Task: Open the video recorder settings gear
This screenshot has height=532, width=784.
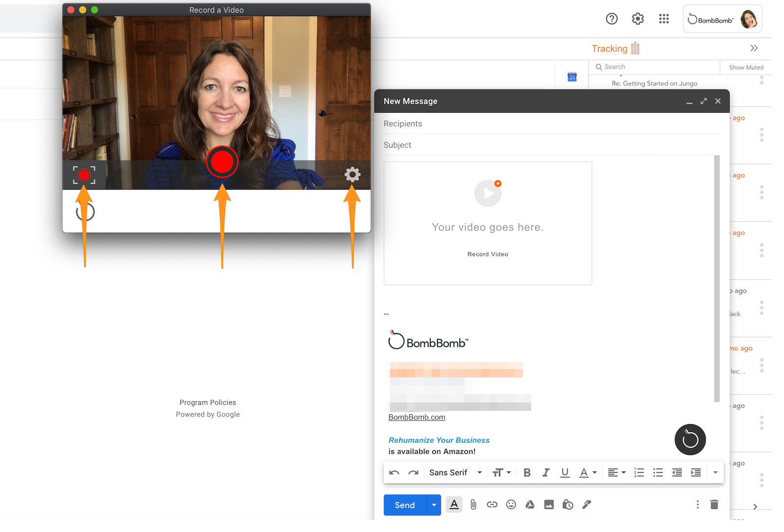Action: 352,174
